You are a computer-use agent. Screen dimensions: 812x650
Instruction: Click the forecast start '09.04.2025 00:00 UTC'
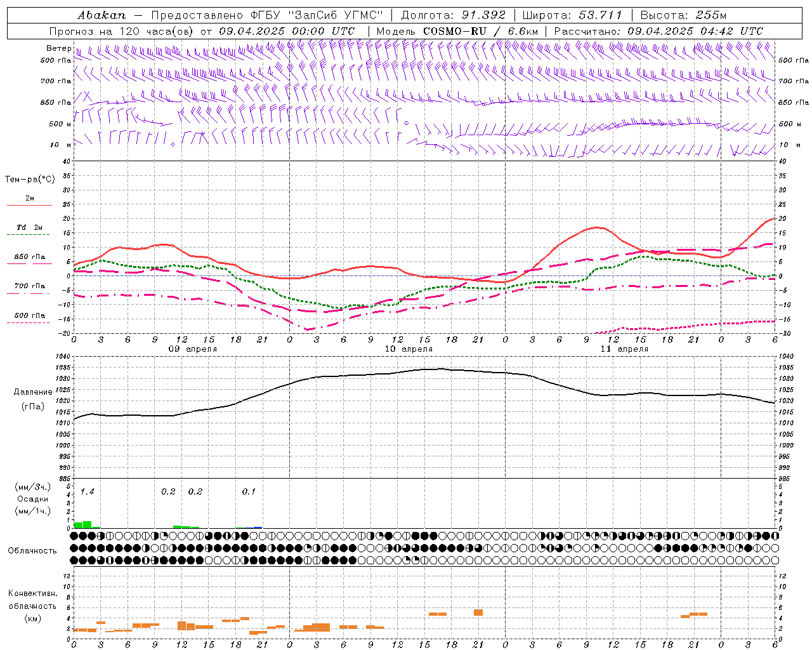click(x=287, y=31)
